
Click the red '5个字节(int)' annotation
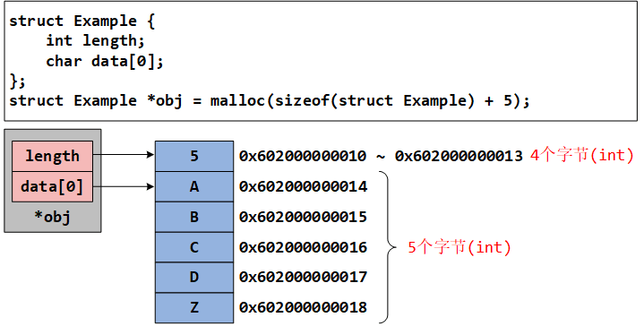coord(459,247)
